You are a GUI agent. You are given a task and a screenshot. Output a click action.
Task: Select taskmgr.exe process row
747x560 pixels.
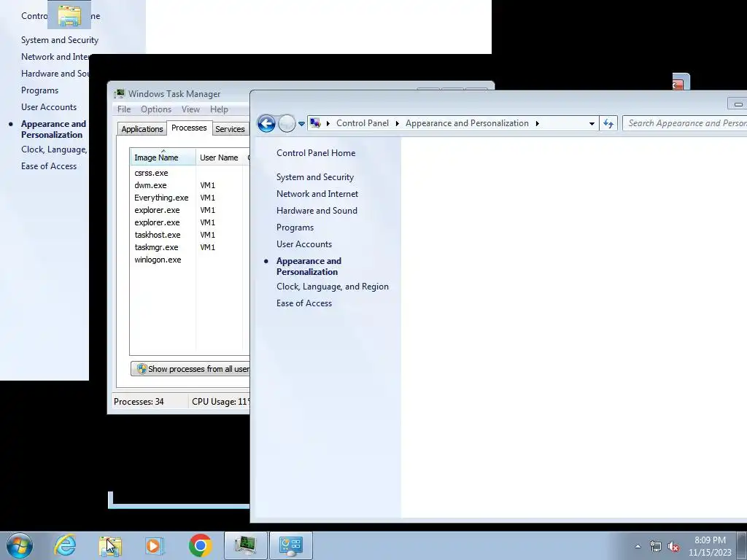[190, 247]
